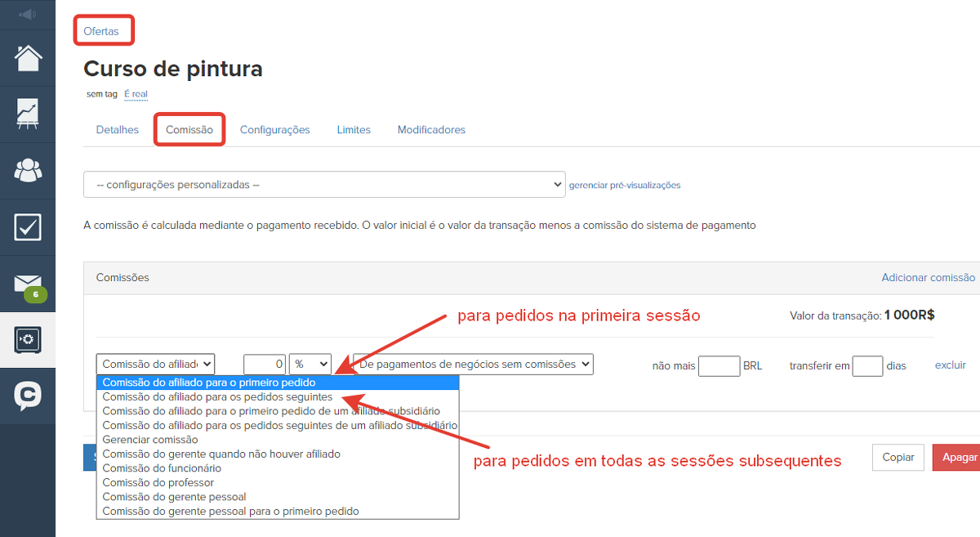
Task: Open the messages envelope icon
Action: coord(28,284)
